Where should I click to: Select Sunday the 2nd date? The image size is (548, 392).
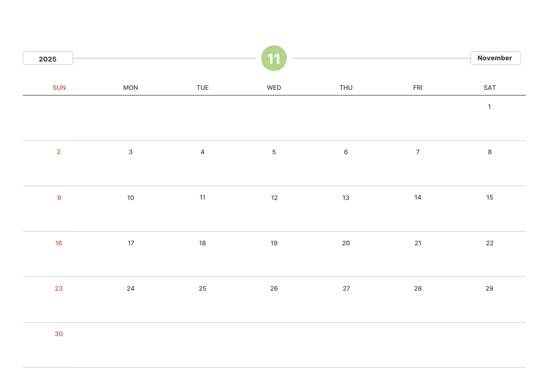click(x=59, y=152)
